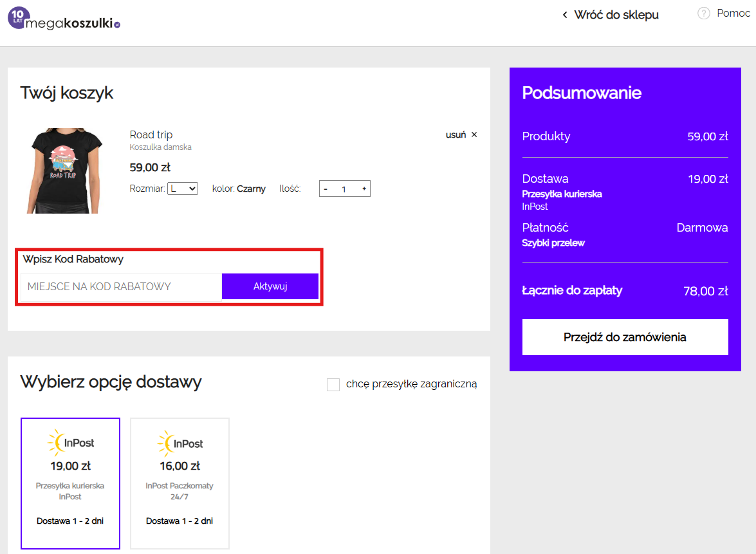Decrease quantity with the minus button

click(326, 189)
